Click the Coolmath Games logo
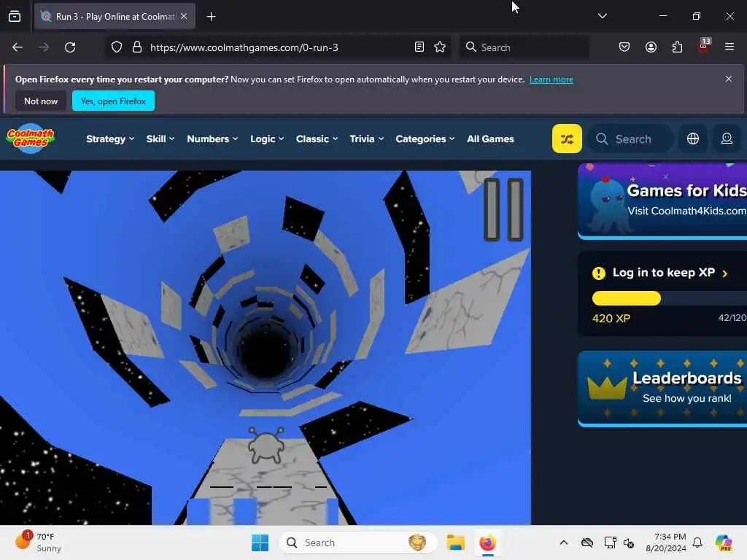 [31, 139]
